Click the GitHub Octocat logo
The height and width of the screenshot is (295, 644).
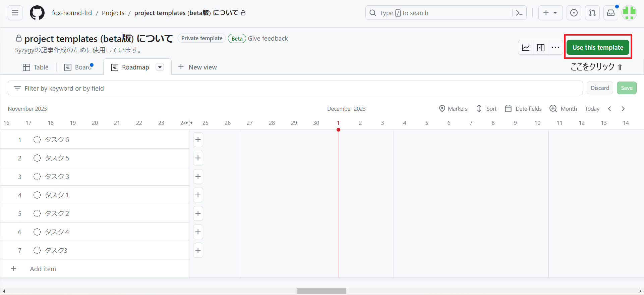tap(37, 13)
